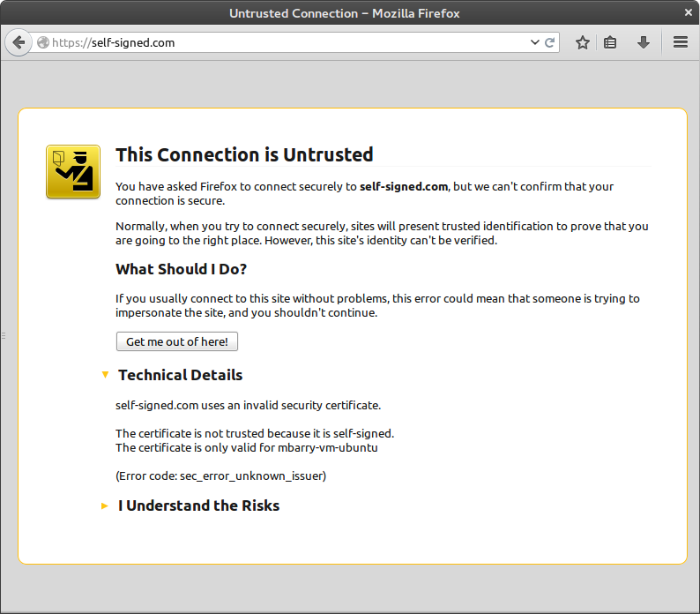700x614 pixels.
Task: Reload the page with the refresh icon
Action: (549, 42)
